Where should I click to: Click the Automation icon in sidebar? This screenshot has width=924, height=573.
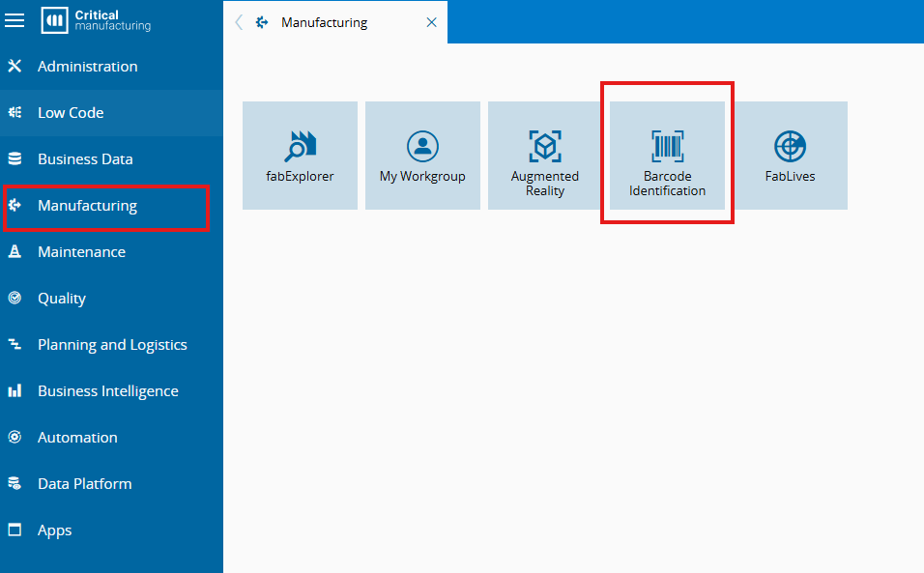14,437
